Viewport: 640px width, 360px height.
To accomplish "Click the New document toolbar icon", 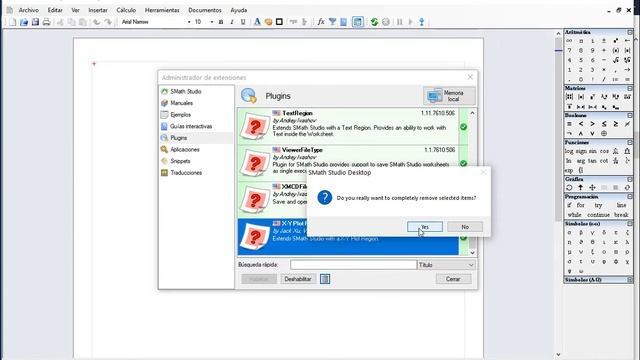I will (x=12, y=22).
